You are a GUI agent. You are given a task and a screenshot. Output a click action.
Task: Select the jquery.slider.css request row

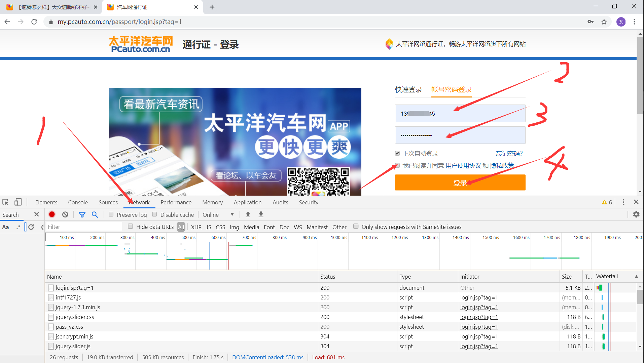tap(341, 317)
